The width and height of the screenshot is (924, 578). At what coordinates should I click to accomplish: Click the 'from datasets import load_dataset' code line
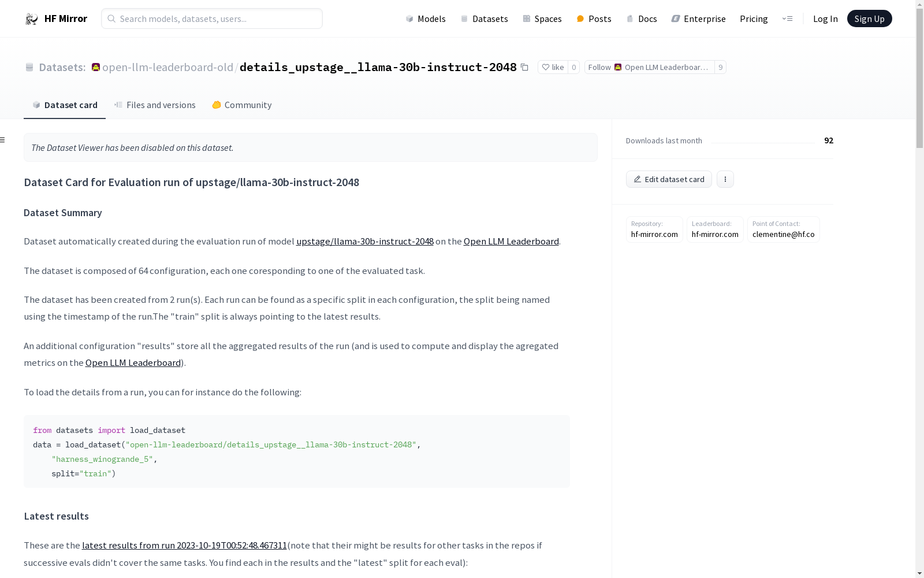coord(109,431)
